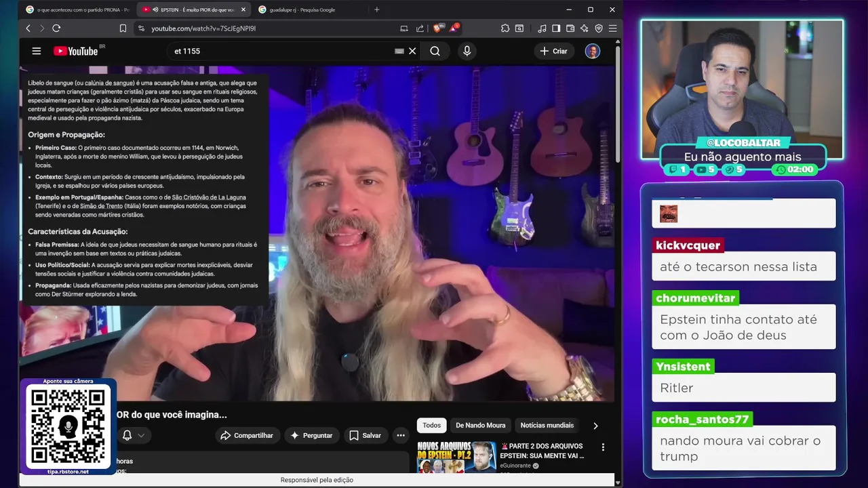Open the browser extensions puzzle icon

pyautogui.click(x=505, y=28)
